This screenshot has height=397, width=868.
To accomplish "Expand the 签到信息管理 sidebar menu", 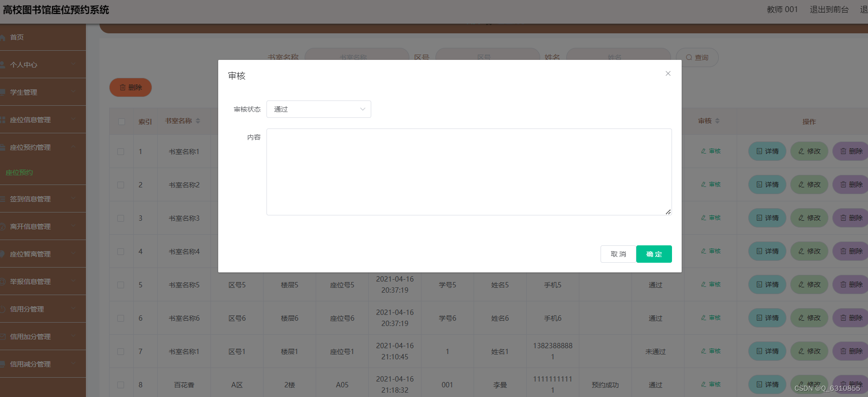I will [43, 199].
